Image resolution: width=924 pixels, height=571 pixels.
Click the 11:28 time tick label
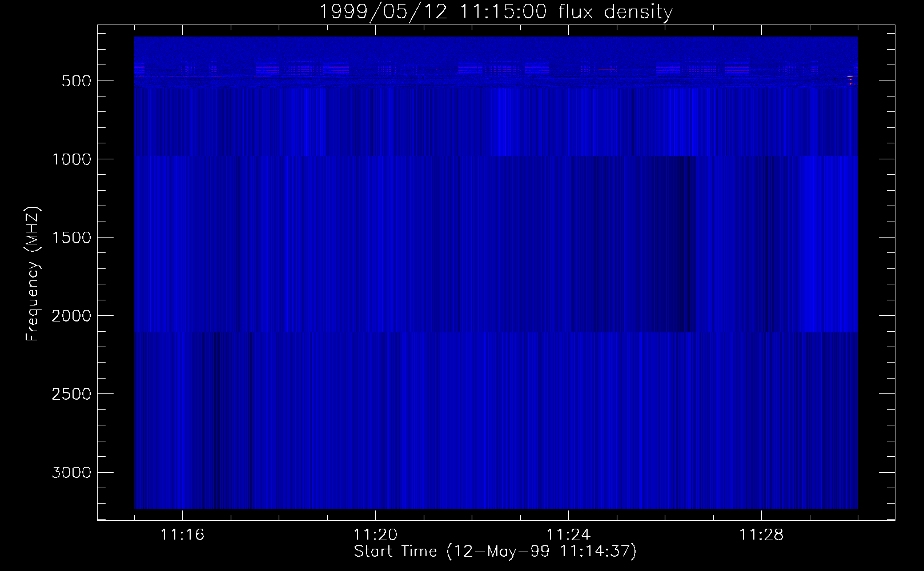pos(761,536)
